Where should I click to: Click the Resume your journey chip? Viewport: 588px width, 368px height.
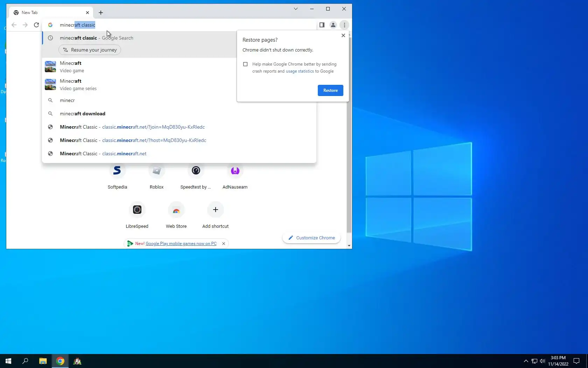(90, 50)
